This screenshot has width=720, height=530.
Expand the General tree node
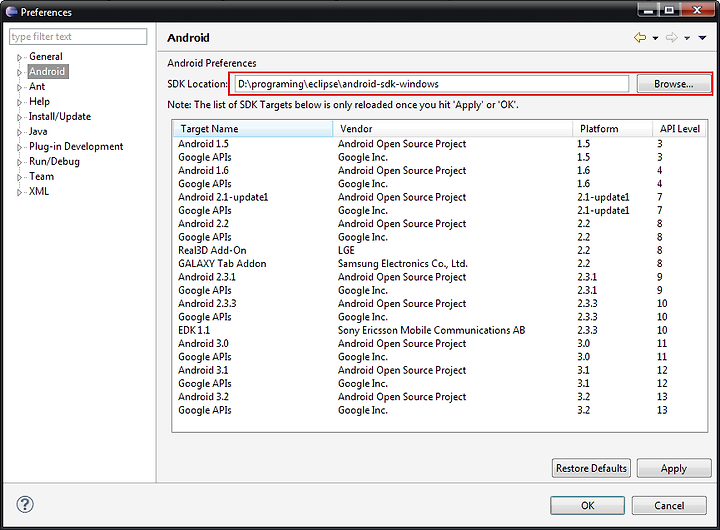pos(19,57)
